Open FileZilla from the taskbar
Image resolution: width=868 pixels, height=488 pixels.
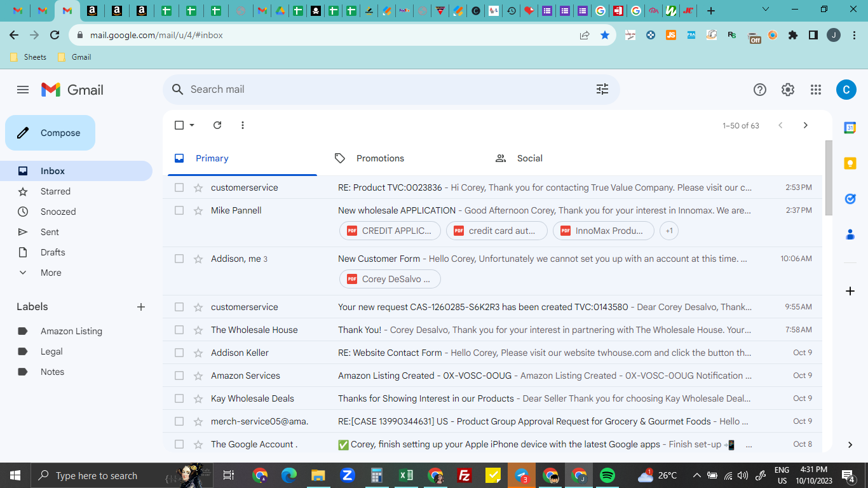click(x=465, y=475)
